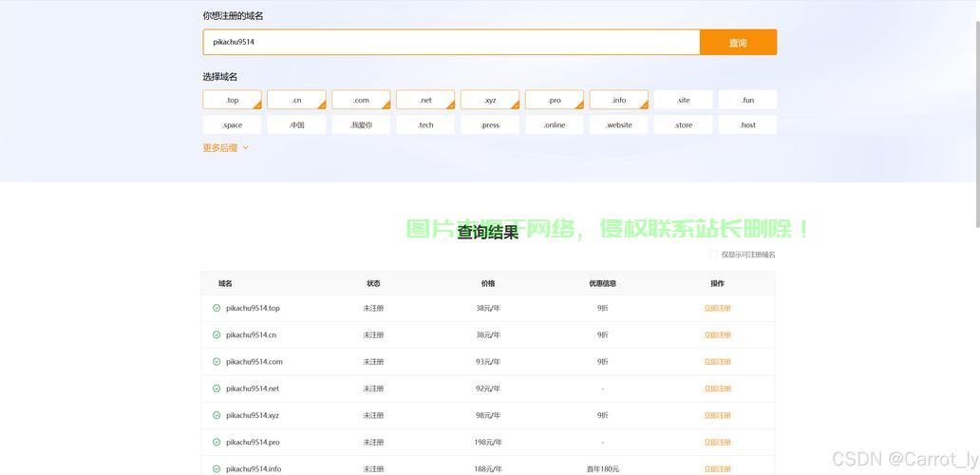Click the green check icon beside pikachu9514.xyz
This screenshot has height=475, width=980.
tap(217, 415)
